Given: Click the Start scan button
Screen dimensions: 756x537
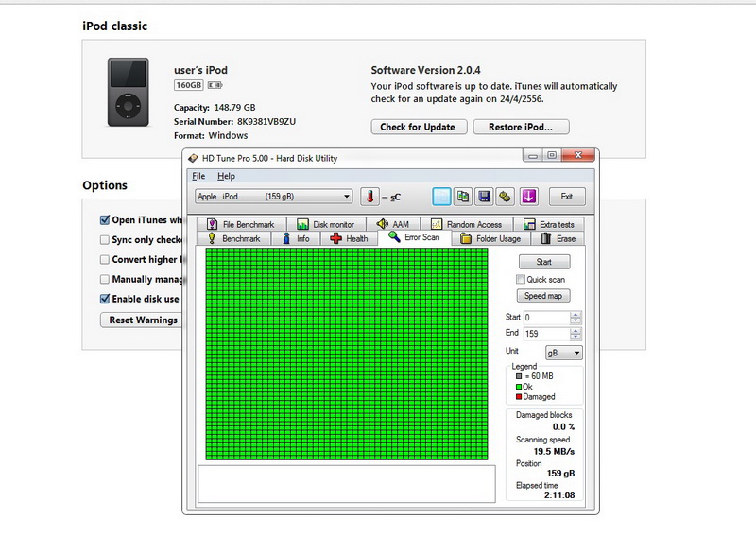Looking at the screenshot, I should click(544, 262).
